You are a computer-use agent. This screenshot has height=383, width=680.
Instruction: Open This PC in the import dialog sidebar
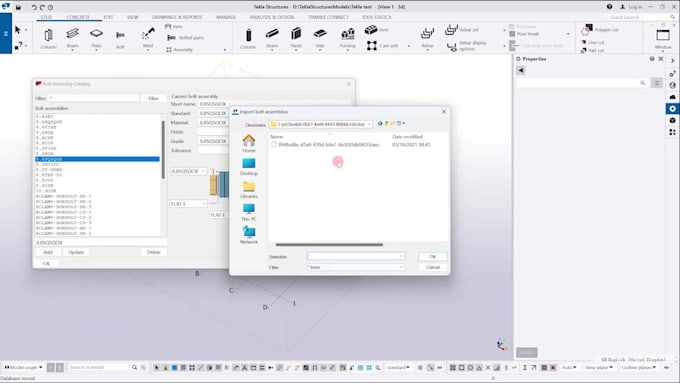(x=248, y=213)
